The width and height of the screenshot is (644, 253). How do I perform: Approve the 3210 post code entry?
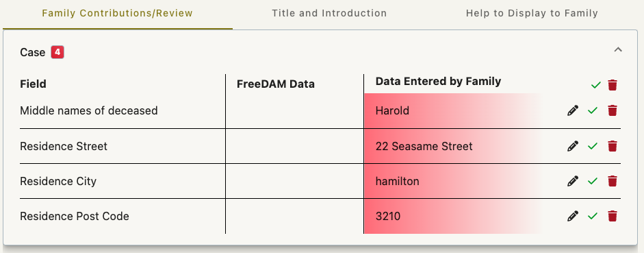click(x=592, y=216)
